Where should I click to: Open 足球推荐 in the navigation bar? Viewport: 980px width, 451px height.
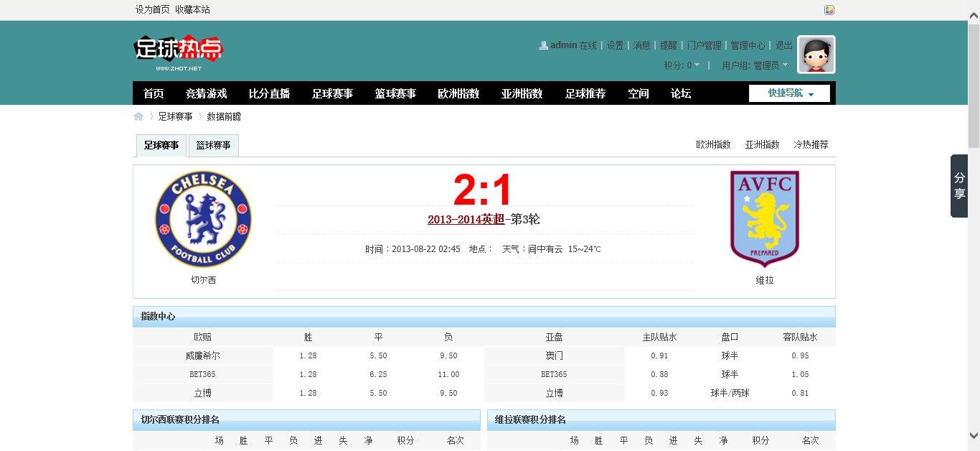585,93
